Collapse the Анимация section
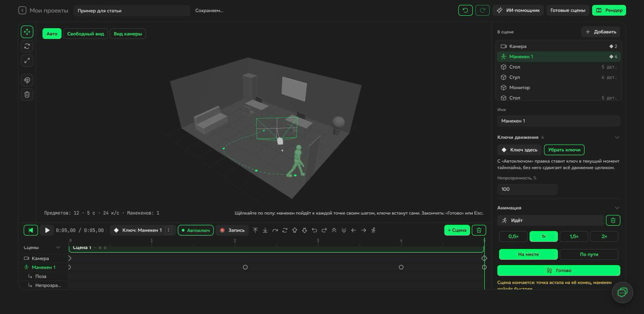Viewport: 644px width, 314px height. tap(617, 208)
